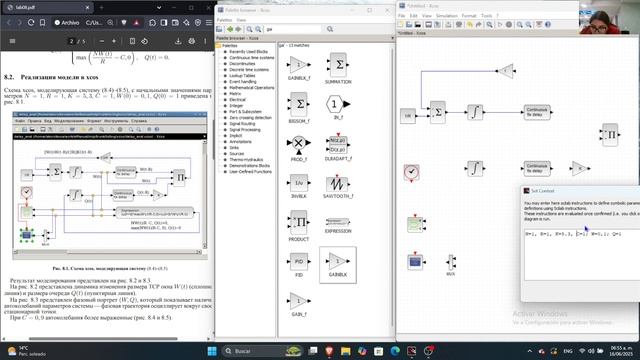
Task: Go to previous palette with green arrow
Action: click(230, 29)
